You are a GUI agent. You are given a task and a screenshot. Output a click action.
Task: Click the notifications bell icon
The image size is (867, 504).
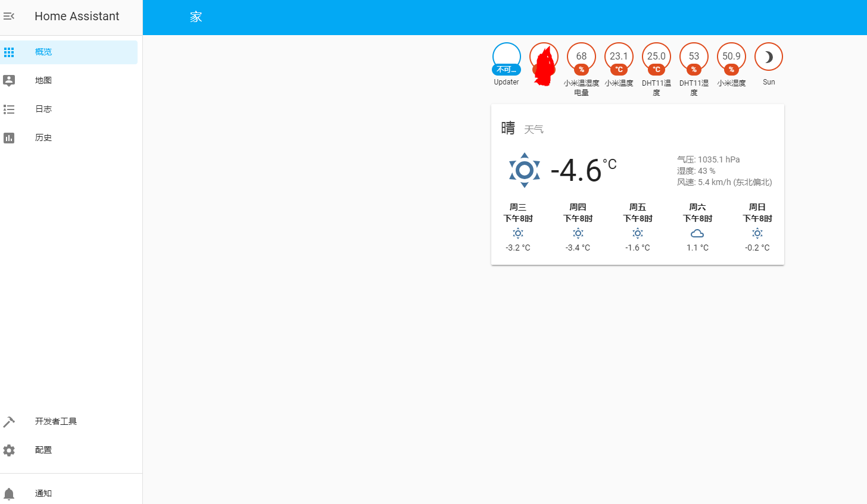pos(9,494)
